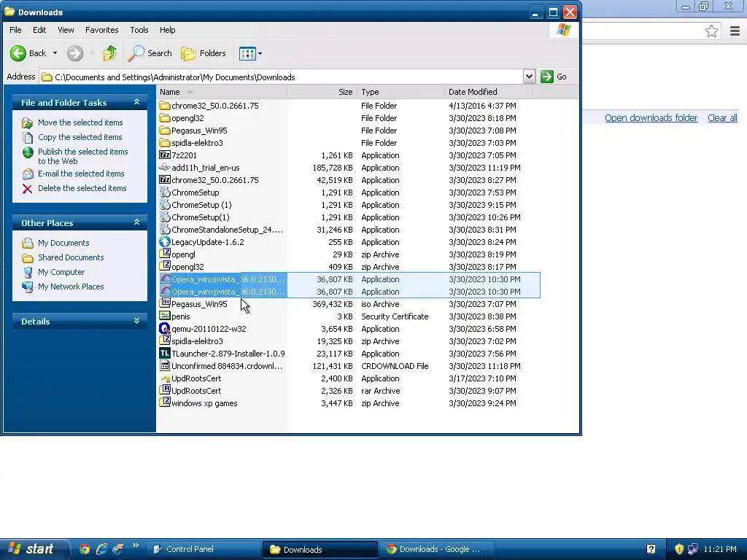Select the penis security certificate icon
Image resolution: width=747 pixels, height=560 pixels.
tap(165, 316)
